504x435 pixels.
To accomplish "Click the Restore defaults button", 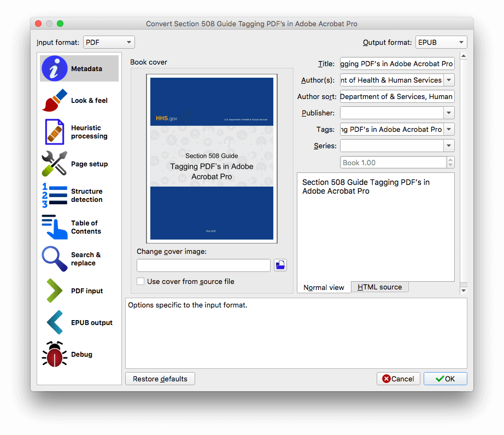I will 160,379.
